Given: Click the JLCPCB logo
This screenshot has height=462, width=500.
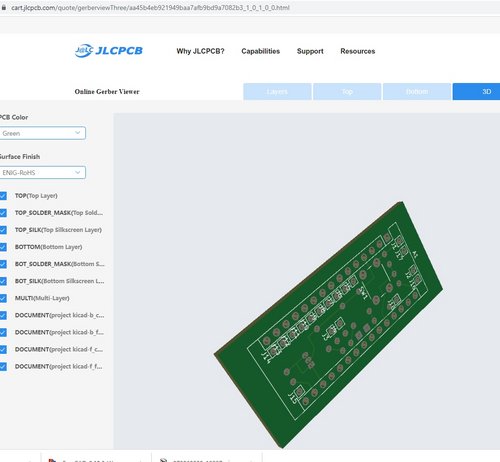Looking at the screenshot, I should [109, 51].
